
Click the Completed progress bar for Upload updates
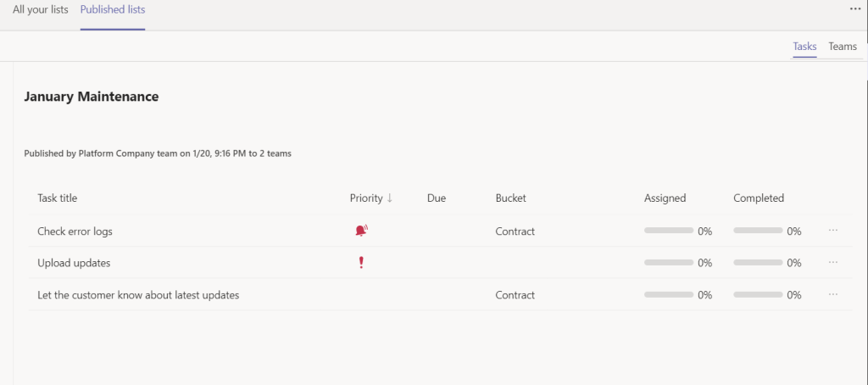(x=758, y=263)
